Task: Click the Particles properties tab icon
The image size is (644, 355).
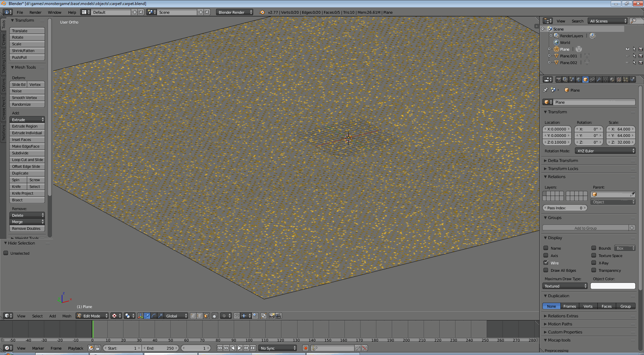Action: coord(626,80)
